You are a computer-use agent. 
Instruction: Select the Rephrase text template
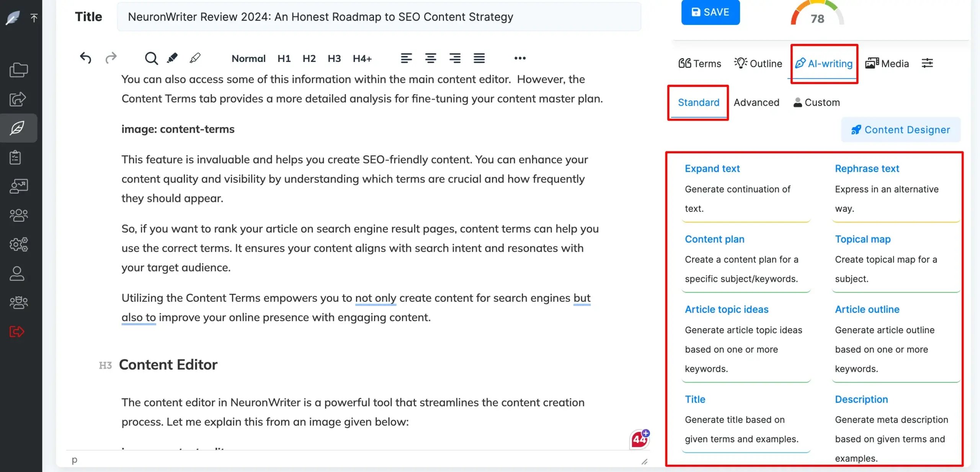[867, 169]
